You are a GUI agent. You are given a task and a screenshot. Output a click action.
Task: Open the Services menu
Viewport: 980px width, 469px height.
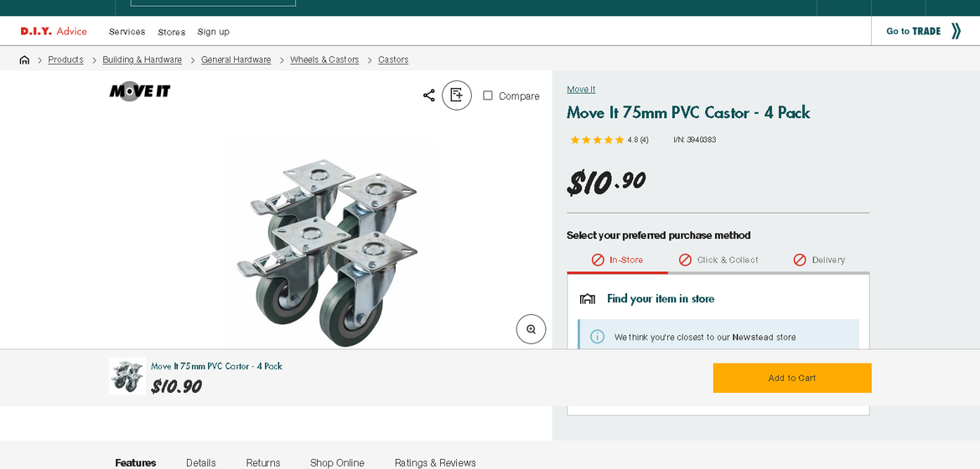coord(127,32)
